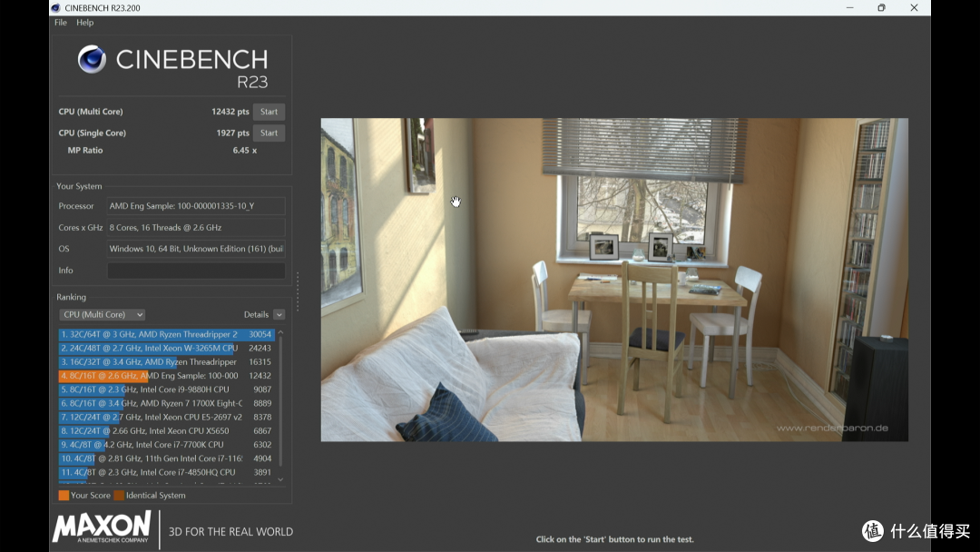Restore down the Cinebench window
The image size is (980, 552).
point(881,8)
